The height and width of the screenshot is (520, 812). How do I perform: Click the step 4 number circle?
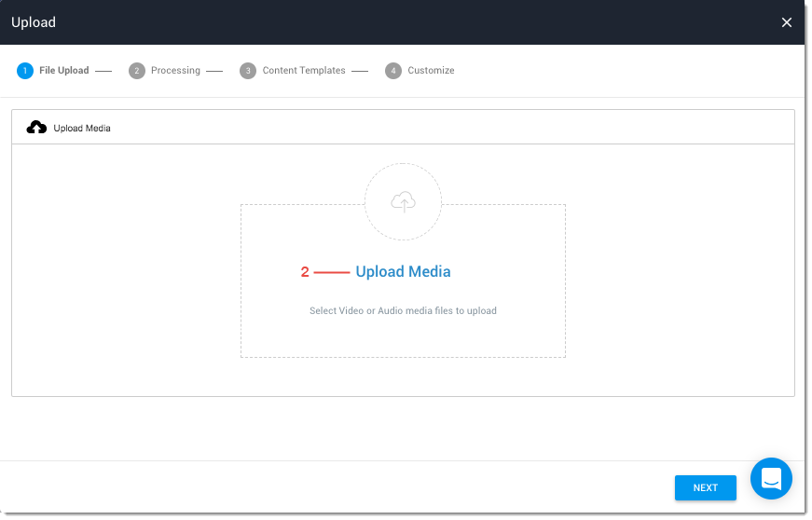click(393, 71)
